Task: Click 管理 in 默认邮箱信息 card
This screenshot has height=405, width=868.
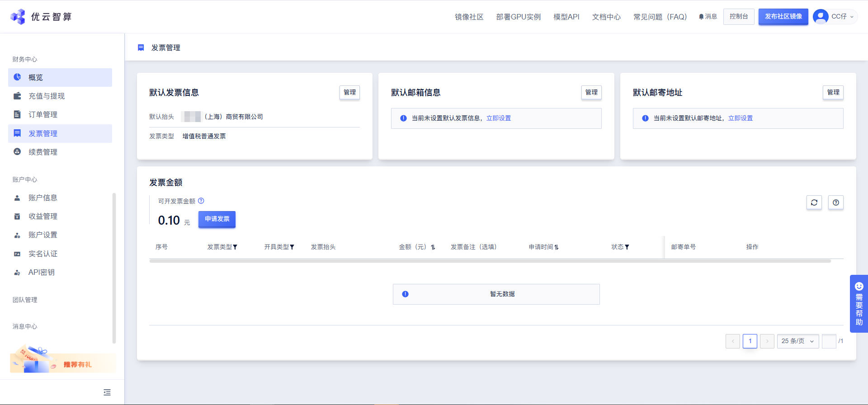Action: point(591,92)
